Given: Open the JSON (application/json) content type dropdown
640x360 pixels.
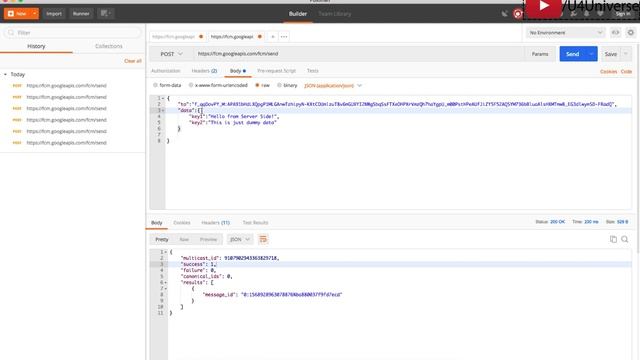Looking at the screenshot, I should pos(333,86).
